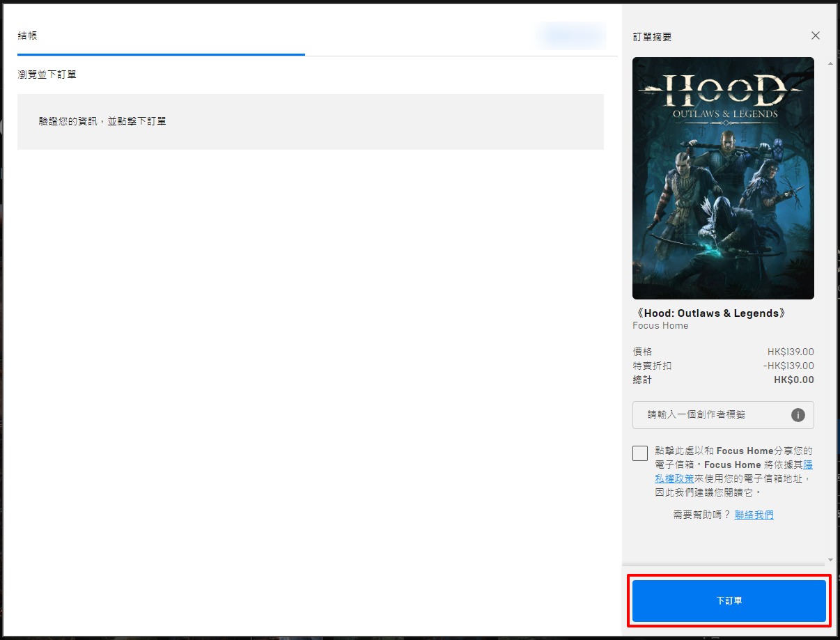Click the info icon beside creator tag field

tap(798, 415)
